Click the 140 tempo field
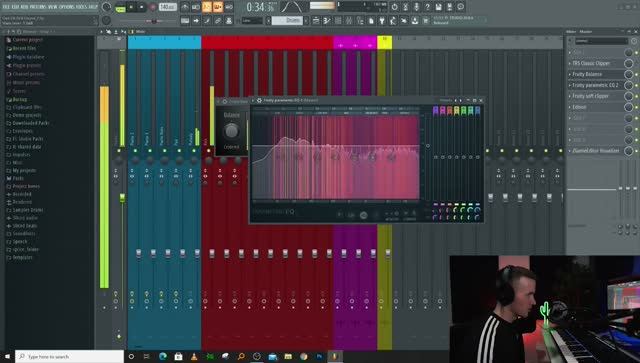640x363 pixels. (167, 7)
